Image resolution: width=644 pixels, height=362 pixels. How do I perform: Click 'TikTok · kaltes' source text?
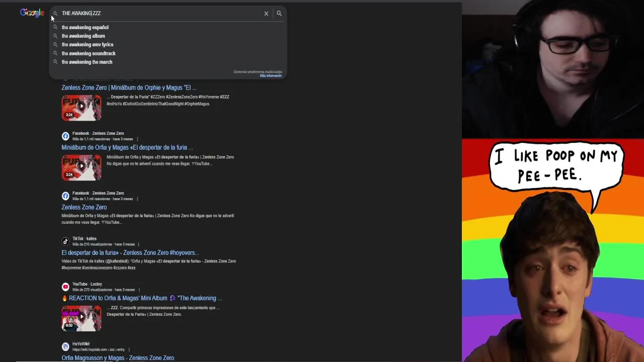[85, 239]
